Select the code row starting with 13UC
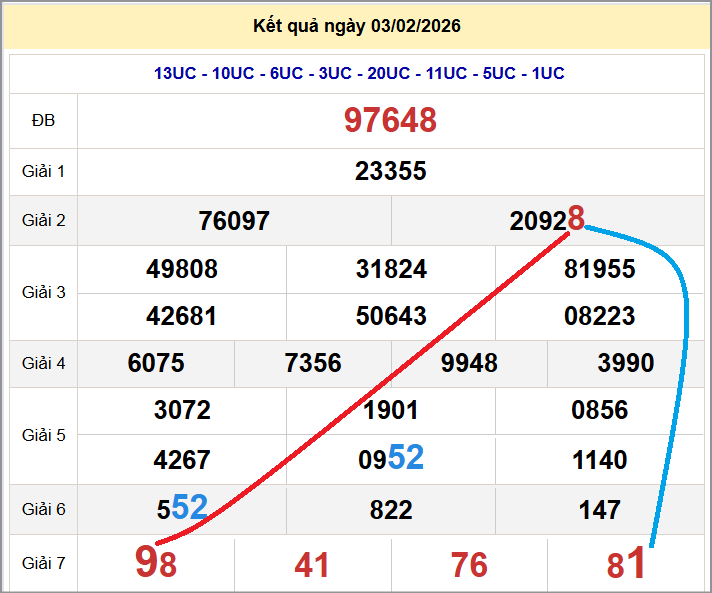Image resolution: width=712 pixels, height=593 pixels. coord(359,73)
